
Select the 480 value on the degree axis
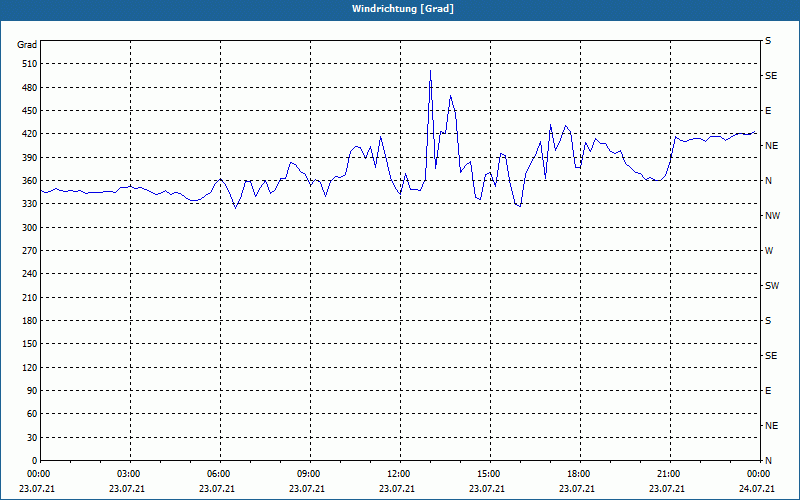click(30, 88)
